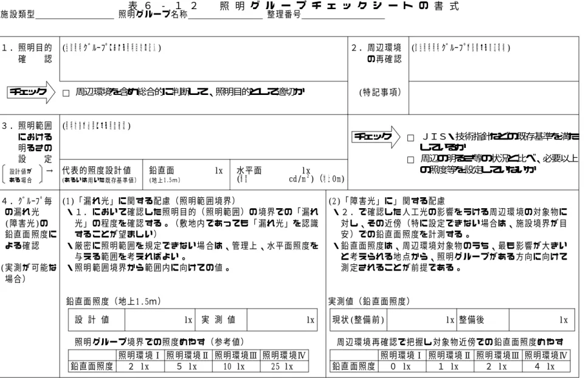Click the 25 lx cell
This screenshot has height=378, width=588.
click(x=284, y=366)
